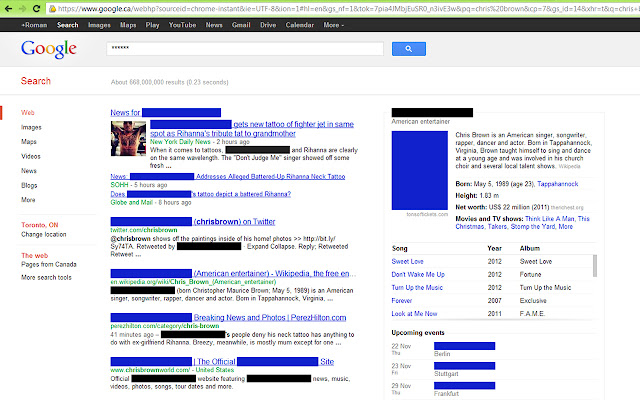This screenshot has width=640, height=400.
Task: Open the '(chrisbrown) on Twitter' result
Action: (x=193, y=222)
